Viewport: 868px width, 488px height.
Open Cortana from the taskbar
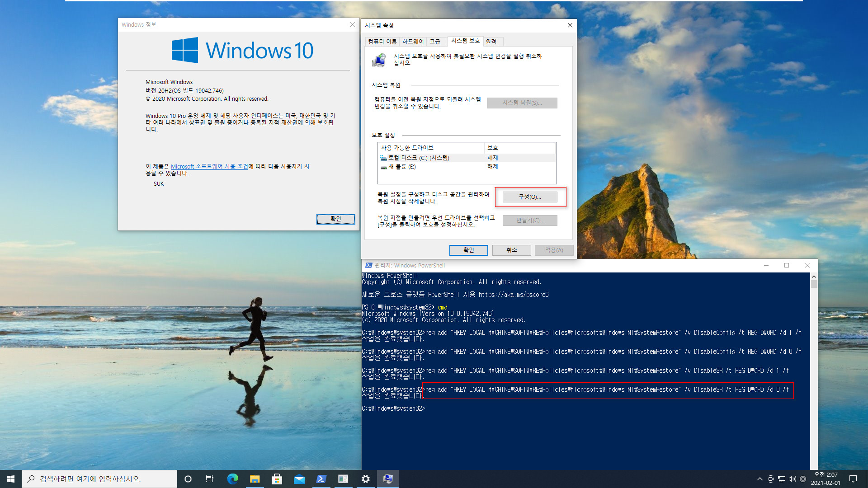pyautogui.click(x=188, y=479)
